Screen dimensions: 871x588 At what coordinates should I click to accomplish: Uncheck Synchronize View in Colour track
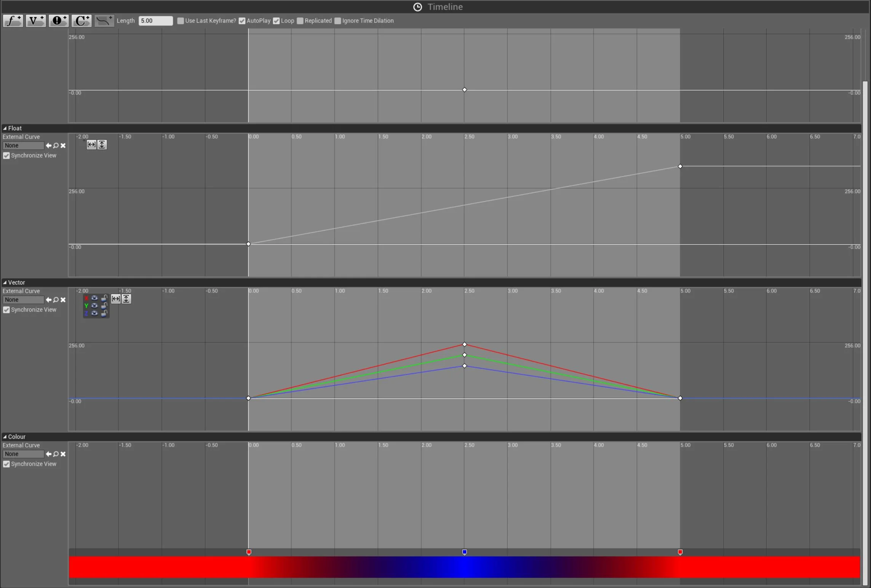pyautogui.click(x=6, y=464)
